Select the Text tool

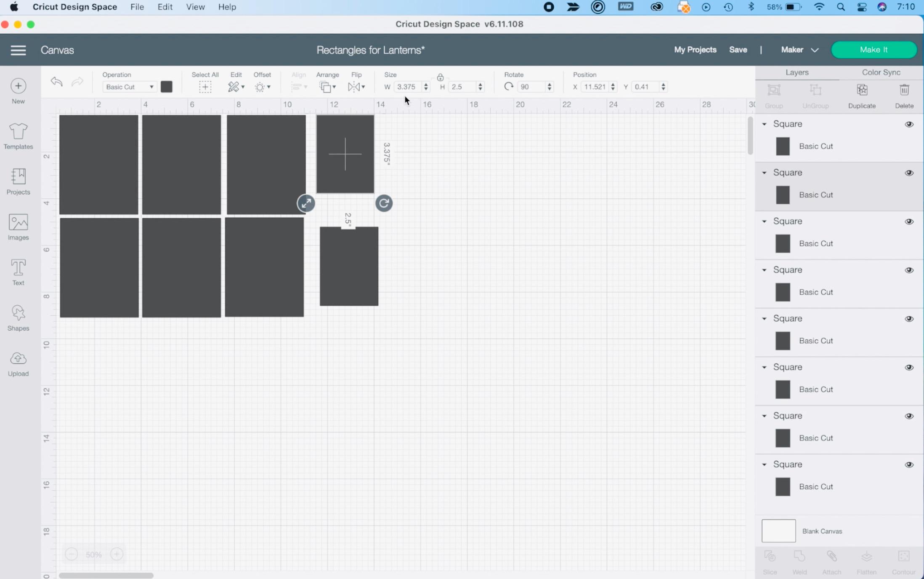[18, 272]
